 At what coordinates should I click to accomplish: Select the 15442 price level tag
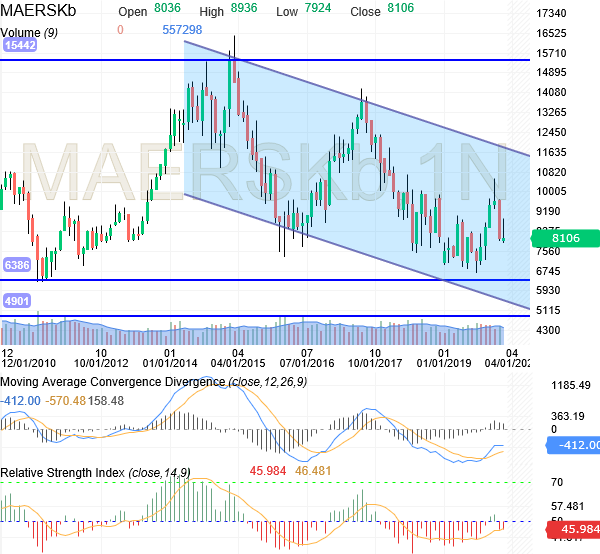20,45
